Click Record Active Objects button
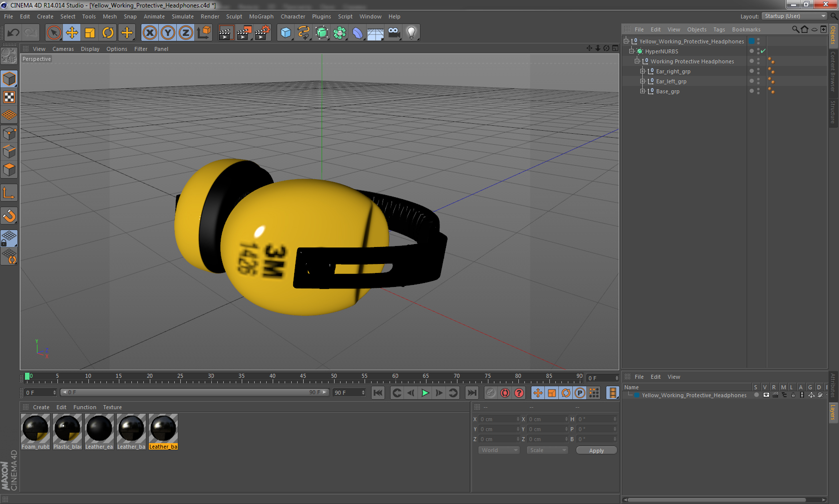 (x=491, y=393)
